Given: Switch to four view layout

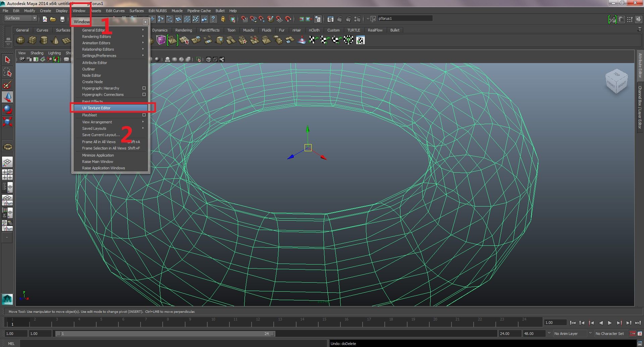Looking at the screenshot, I should (7, 175).
